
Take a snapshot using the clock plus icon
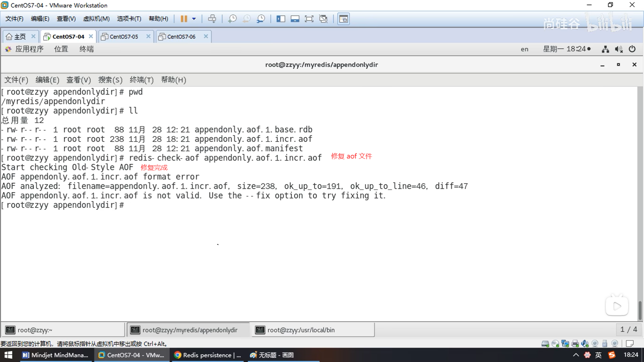(232, 19)
